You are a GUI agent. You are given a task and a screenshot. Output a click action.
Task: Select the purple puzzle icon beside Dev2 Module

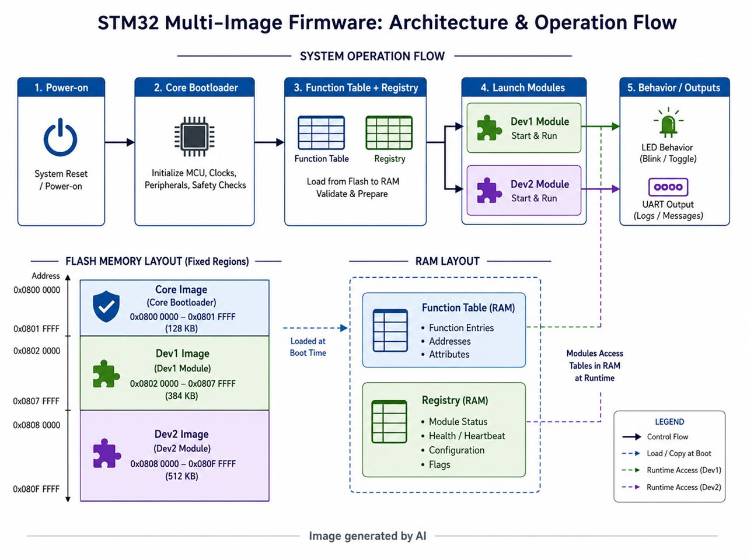[489, 190]
